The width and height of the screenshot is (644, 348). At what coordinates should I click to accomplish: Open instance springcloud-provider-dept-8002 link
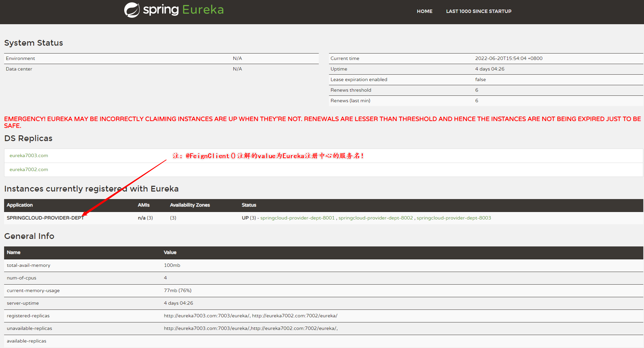[x=375, y=218]
